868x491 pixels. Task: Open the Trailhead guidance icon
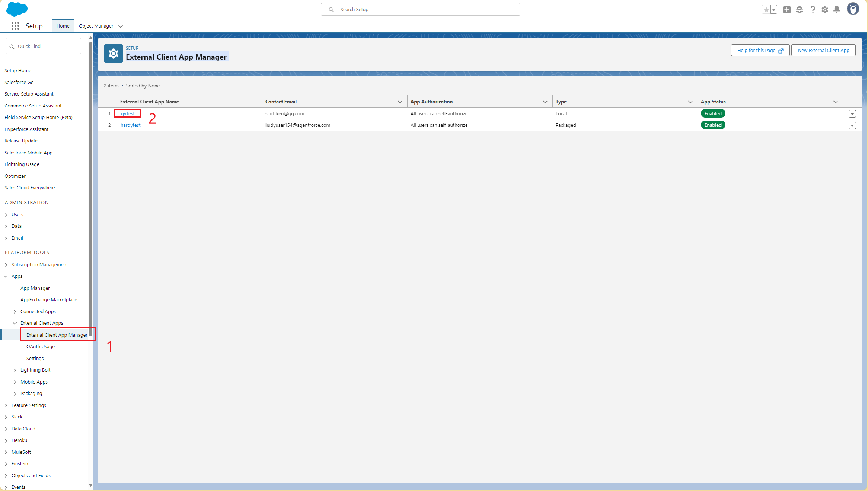pos(799,10)
